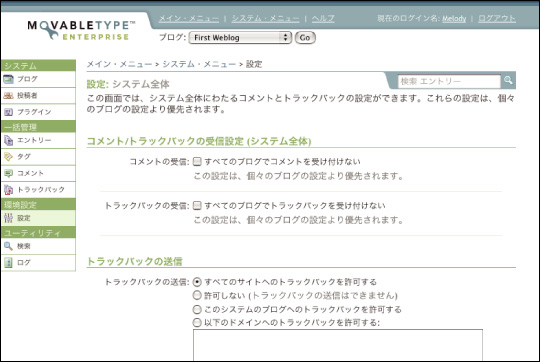
Task: Click the search magnifier button beside the entry search field
Action: 508,81
